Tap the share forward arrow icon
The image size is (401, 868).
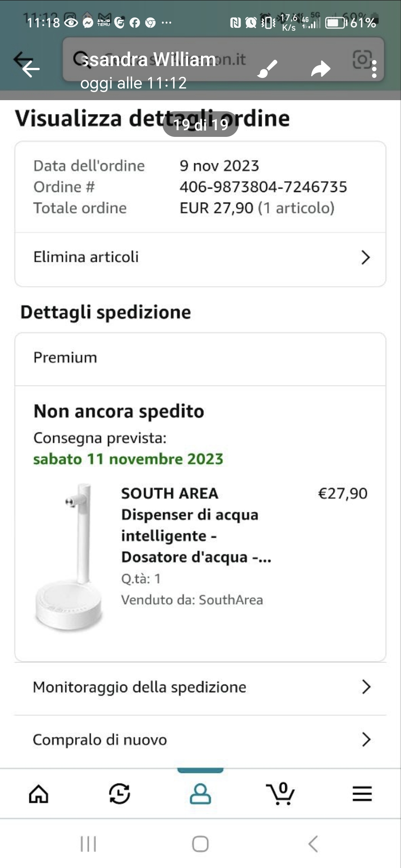pyautogui.click(x=320, y=69)
